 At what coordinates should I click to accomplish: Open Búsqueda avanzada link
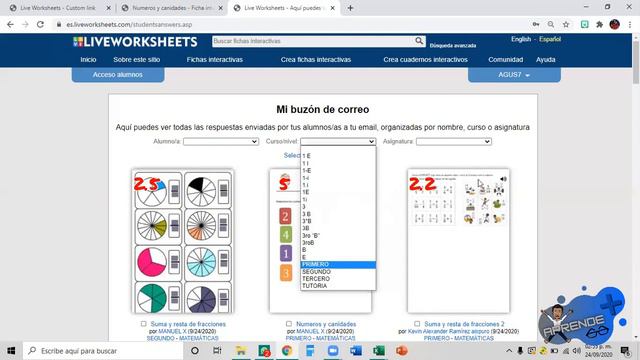click(453, 46)
